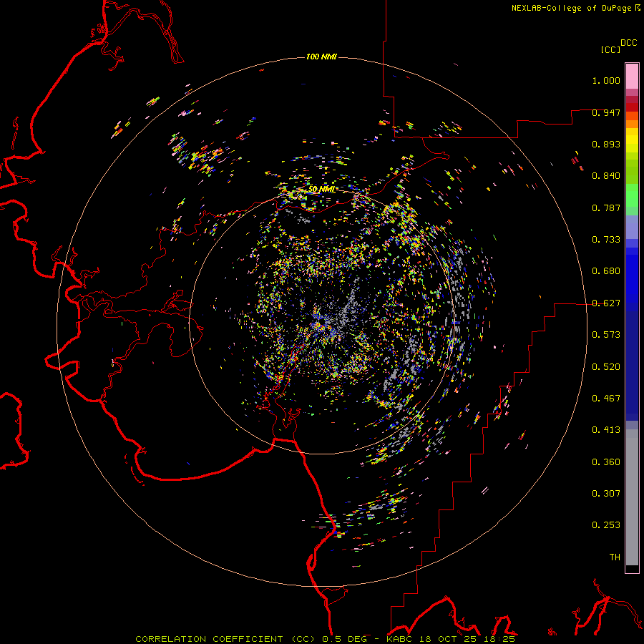Click the gray lower segment of color bar
The height and width of the screenshot is (644, 644).
tap(632, 497)
